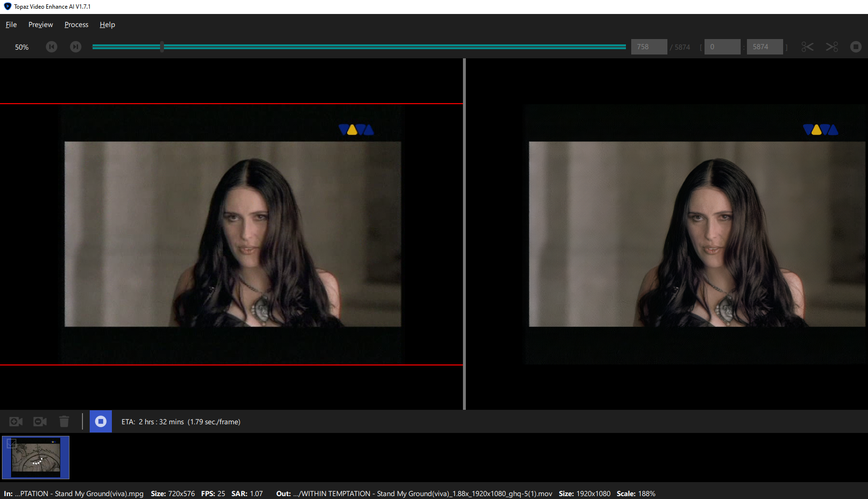
Task: Step back to the previous frame
Action: [x=52, y=47]
